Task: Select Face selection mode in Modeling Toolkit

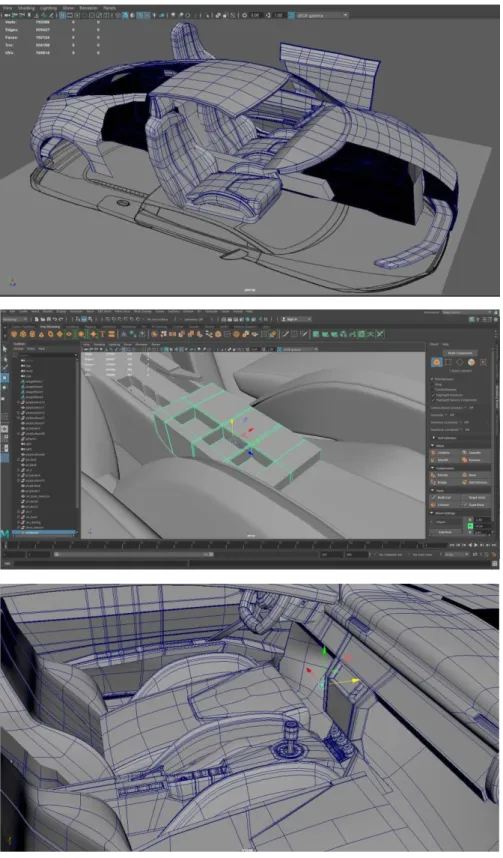Action: click(x=471, y=362)
